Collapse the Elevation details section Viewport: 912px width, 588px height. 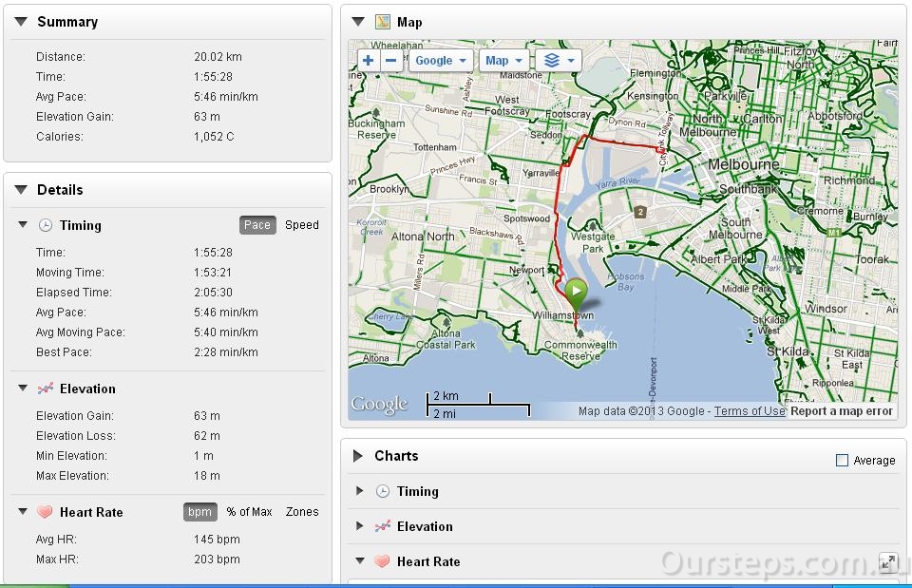(x=23, y=388)
